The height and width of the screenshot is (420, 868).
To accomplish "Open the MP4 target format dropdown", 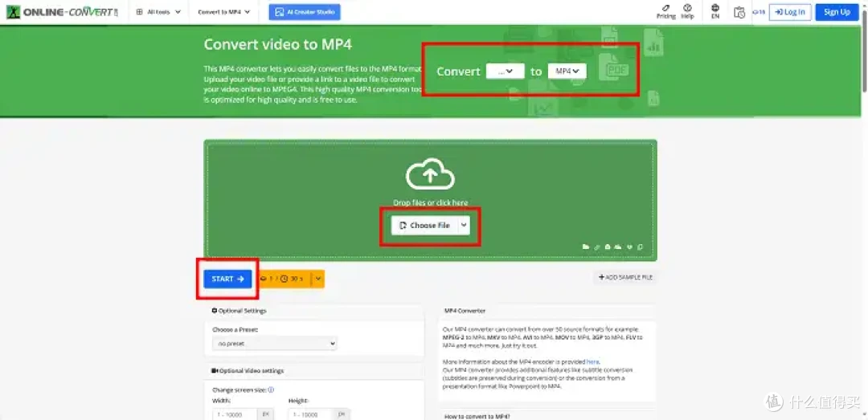I will click(x=567, y=71).
